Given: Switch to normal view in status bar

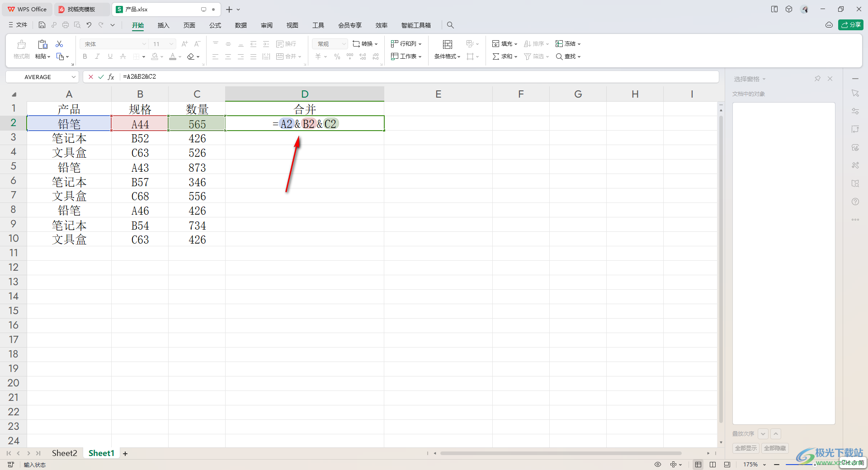Looking at the screenshot, I should click(x=698, y=464).
